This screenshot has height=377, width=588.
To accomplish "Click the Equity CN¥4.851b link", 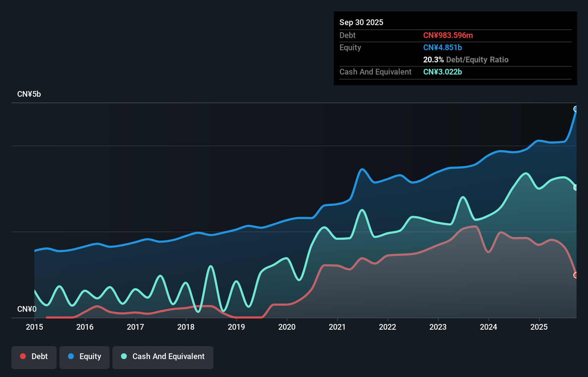I will coord(443,47).
